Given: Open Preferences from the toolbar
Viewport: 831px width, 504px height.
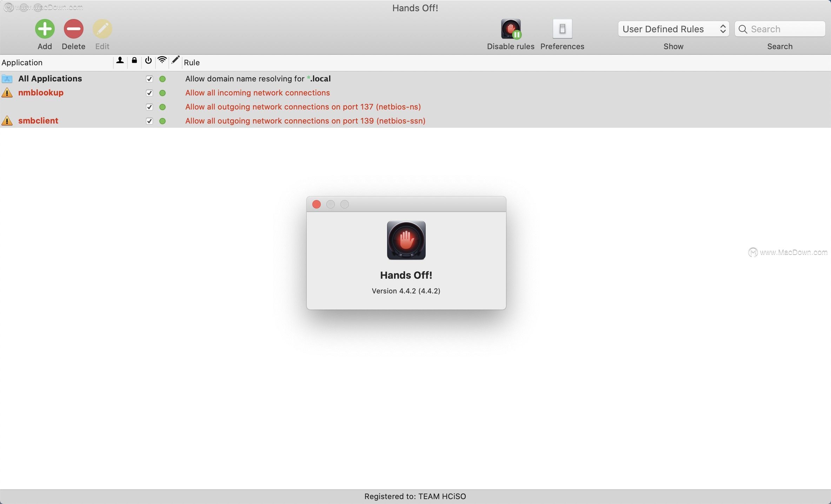Looking at the screenshot, I should pyautogui.click(x=562, y=29).
